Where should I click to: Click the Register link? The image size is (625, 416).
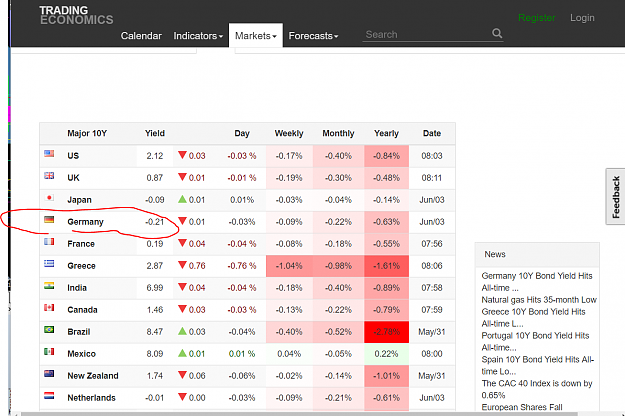(x=537, y=18)
